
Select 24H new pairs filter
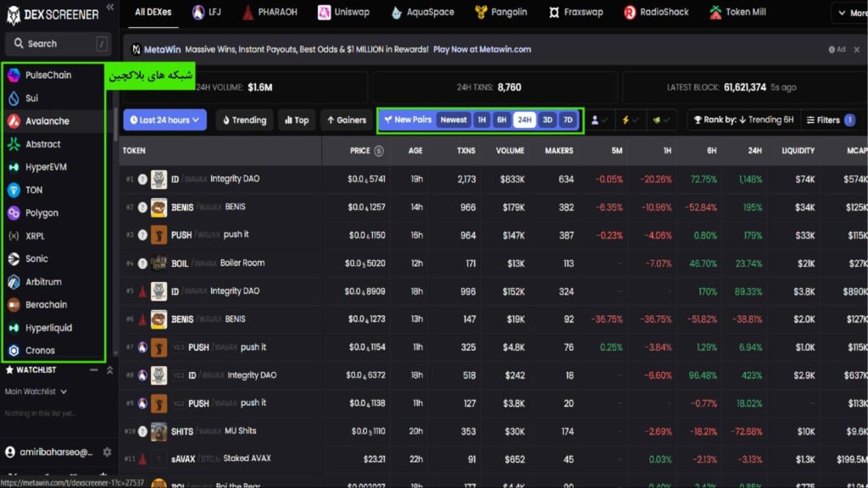point(524,120)
